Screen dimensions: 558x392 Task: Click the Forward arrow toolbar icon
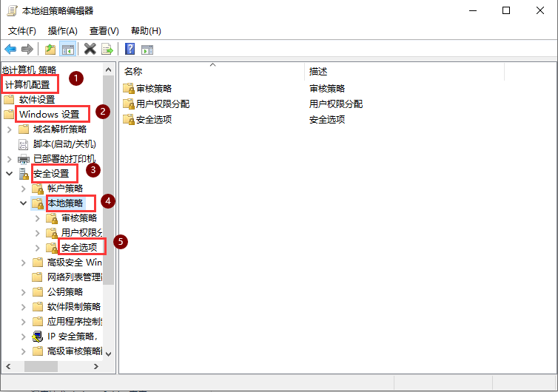pyautogui.click(x=27, y=50)
